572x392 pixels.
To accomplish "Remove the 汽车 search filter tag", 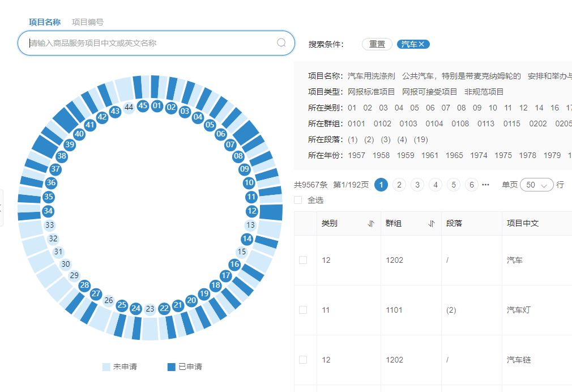I will click(421, 44).
